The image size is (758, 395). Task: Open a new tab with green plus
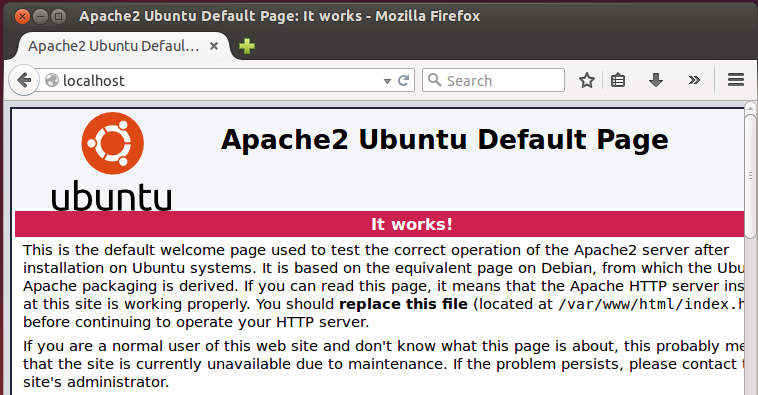[x=247, y=46]
